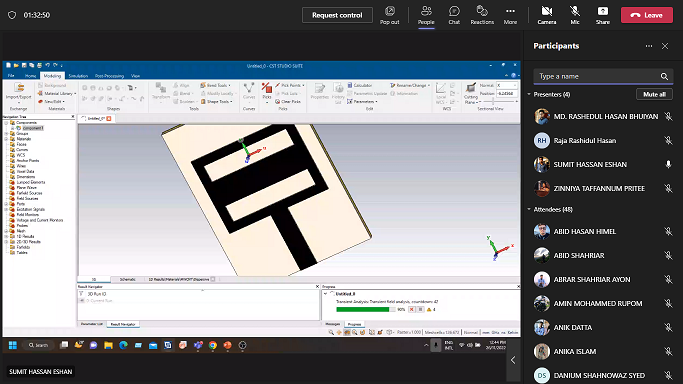This screenshot has width=683, height=384.
Task: Open the Reactions menu icon
Action: [482, 11]
